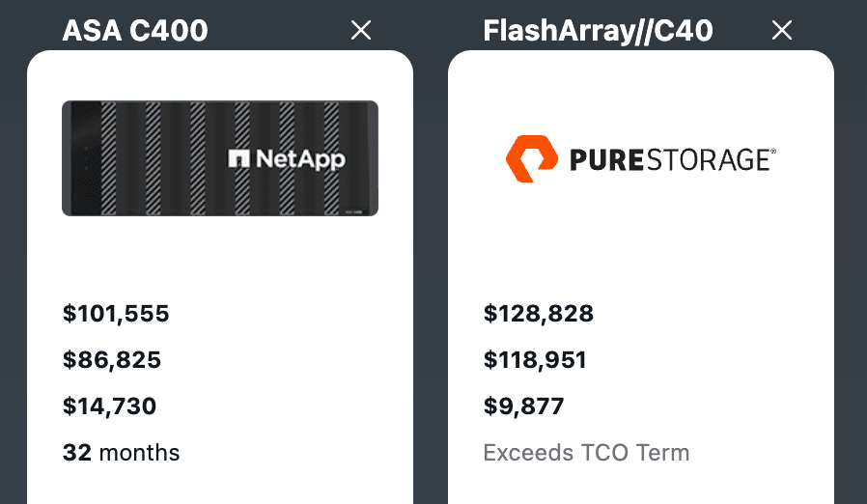Screen dimensions: 867x504
Task: Select the ASA C400 title
Action: pos(135,31)
